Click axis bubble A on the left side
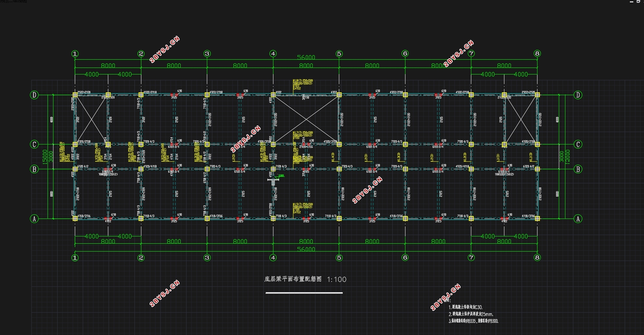Viewport: 644px width, 335px height. coord(34,219)
